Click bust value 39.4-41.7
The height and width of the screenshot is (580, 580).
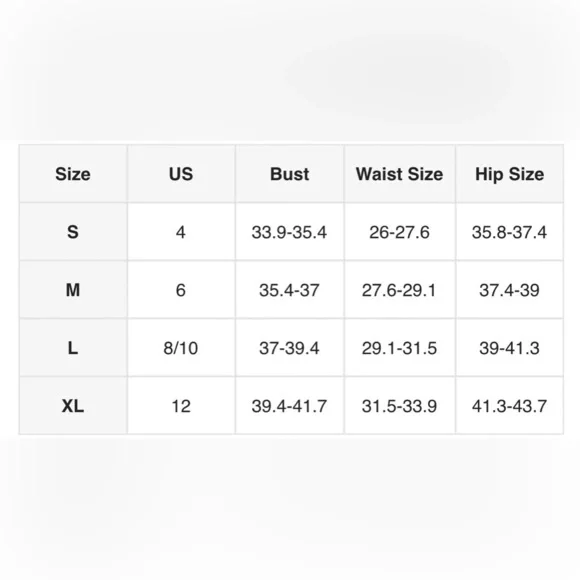coord(290,406)
